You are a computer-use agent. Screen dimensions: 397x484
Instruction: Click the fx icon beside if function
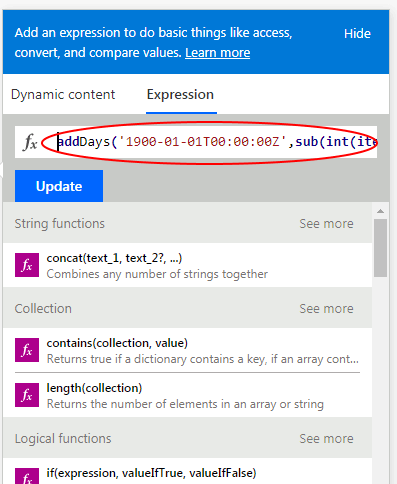pos(27,477)
